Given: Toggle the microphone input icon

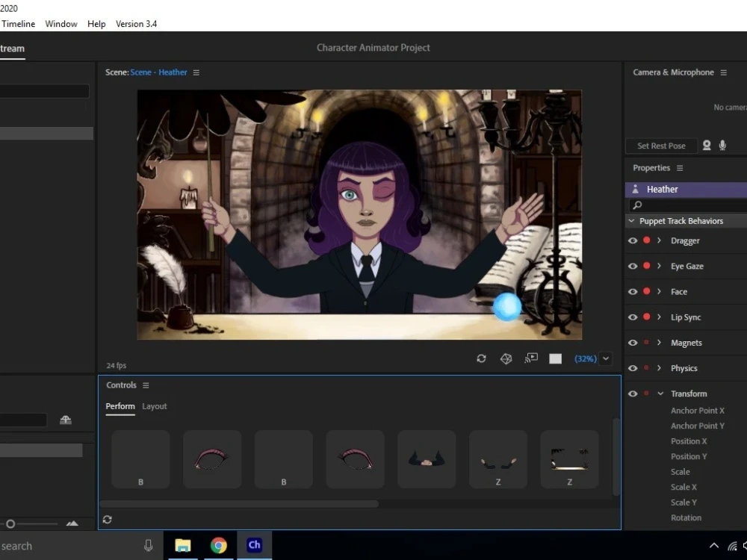Looking at the screenshot, I should [x=722, y=146].
